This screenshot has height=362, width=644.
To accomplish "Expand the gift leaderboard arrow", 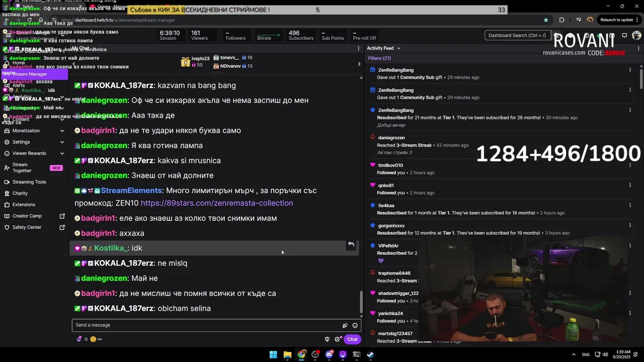I will coord(359,64).
